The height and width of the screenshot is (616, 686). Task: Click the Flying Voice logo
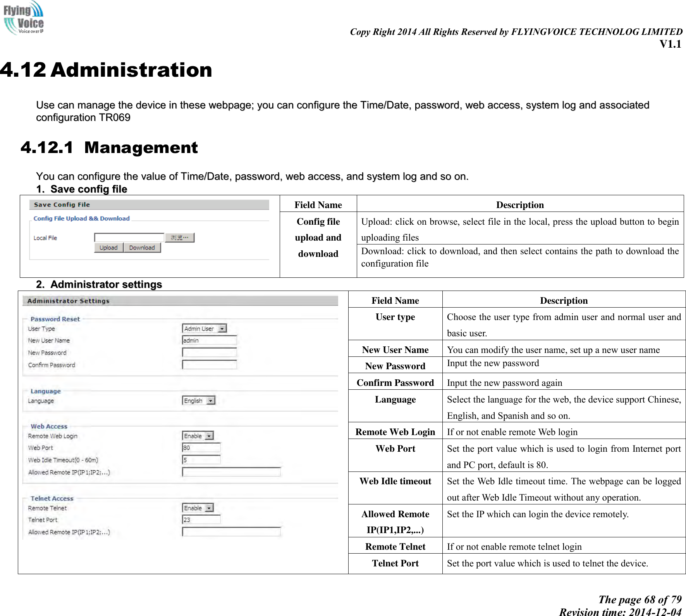[x=24, y=17]
